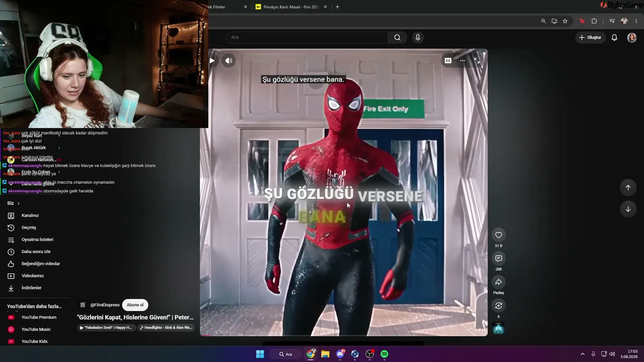Click the system tray microphone icon

[x=593, y=354]
